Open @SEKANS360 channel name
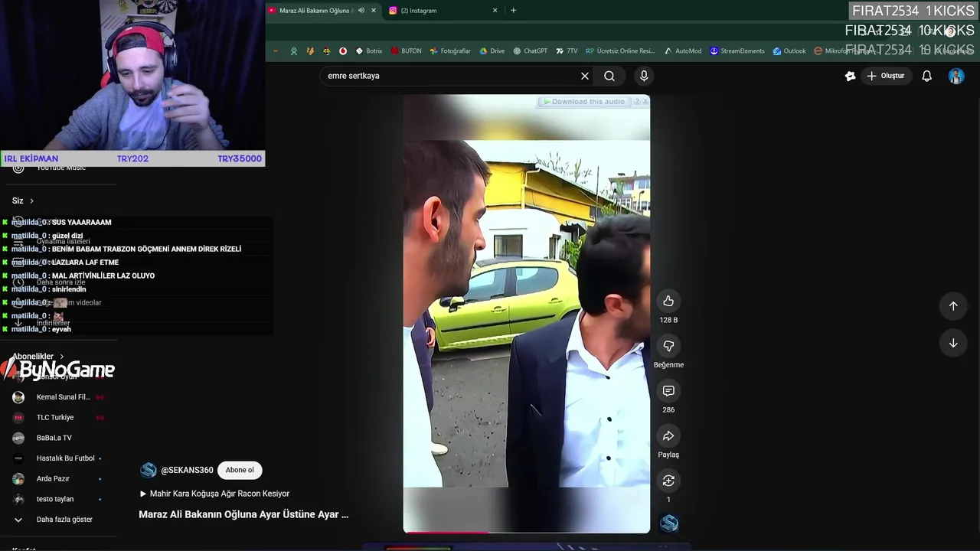Screen dimensions: 980x551 [x=187, y=470]
